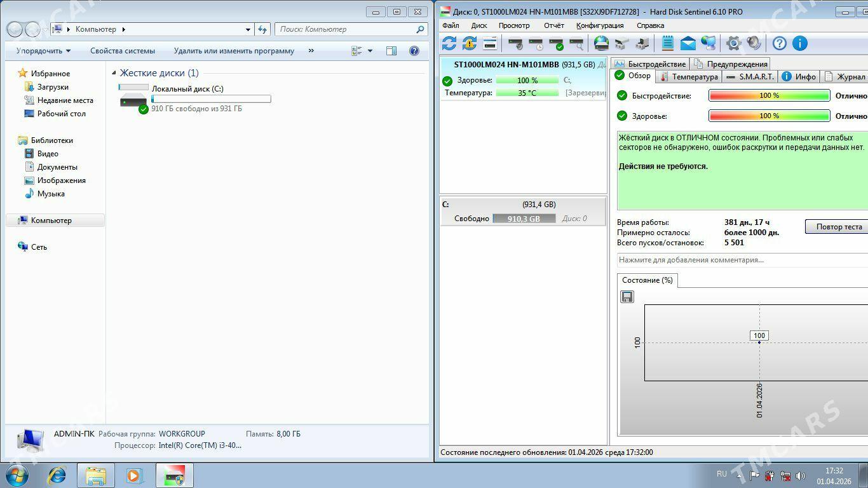Viewport: 868px width, 488px height.
Task: Switch to the S.M.A.R.T. tab
Action: point(750,76)
